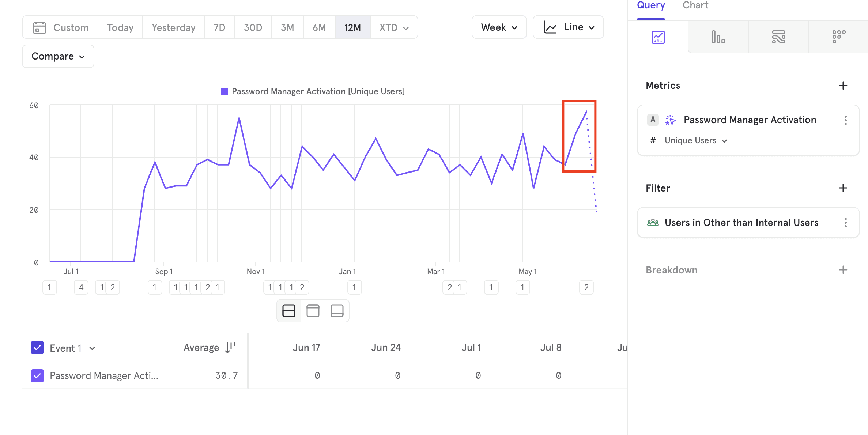Open the Unique Users measurement dropdown
This screenshot has height=435, width=868.
(x=696, y=141)
